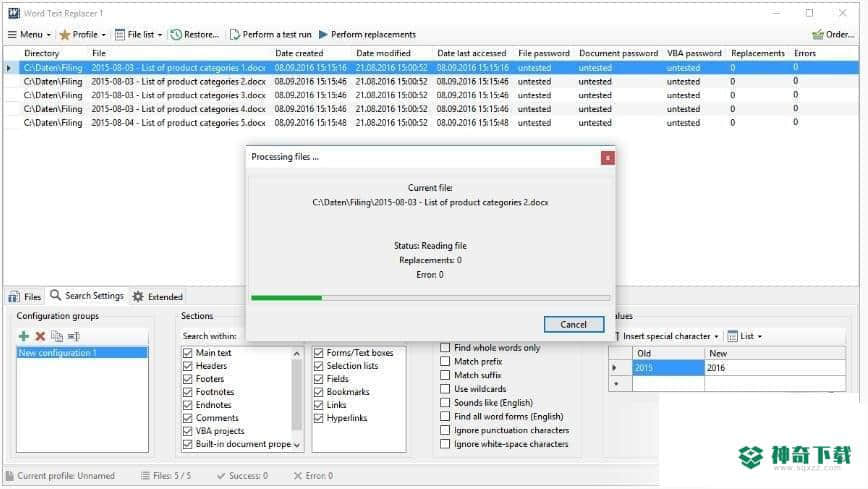Screen dimensions: 868x489
Task: Toggle Selection lists checkbox
Action: [x=318, y=366]
